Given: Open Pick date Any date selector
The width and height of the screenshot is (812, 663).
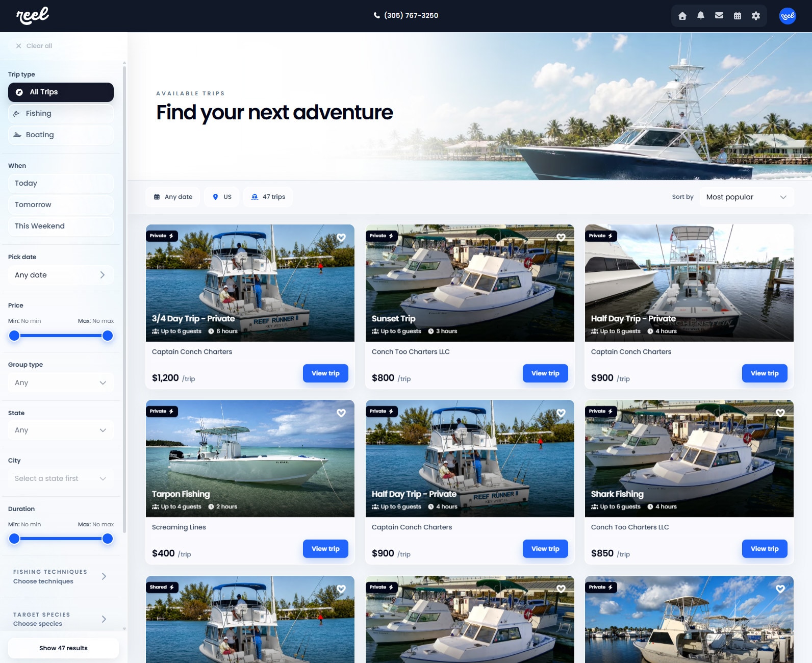Looking at the screenshot, I should (x=61, y=275).
